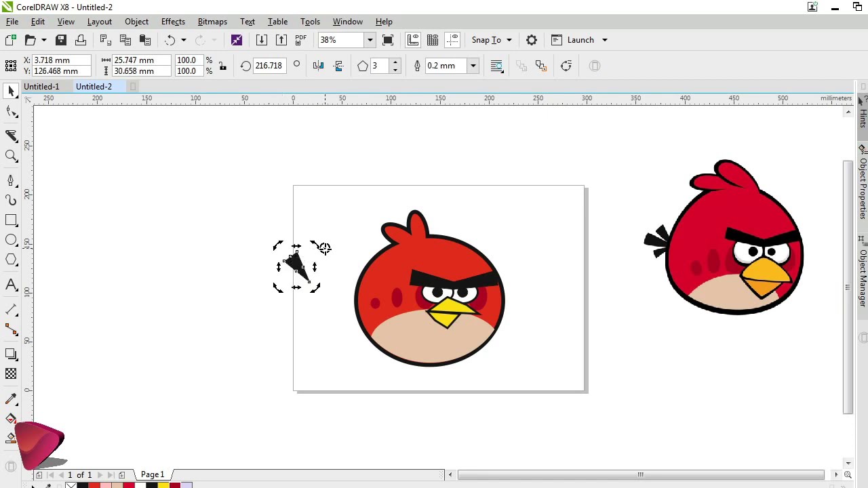This screenshot has width=868, height=488.
Task: Open the File menu
Action: [12, 22]
